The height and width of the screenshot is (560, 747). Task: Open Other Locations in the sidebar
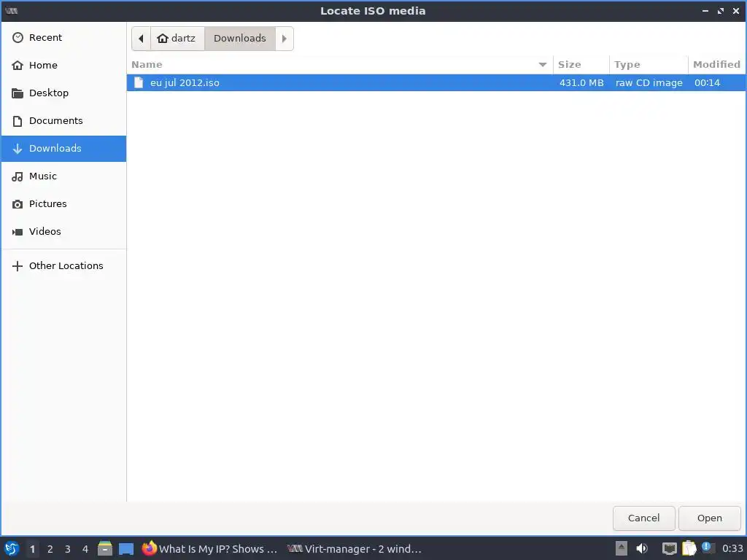[63, 265]
